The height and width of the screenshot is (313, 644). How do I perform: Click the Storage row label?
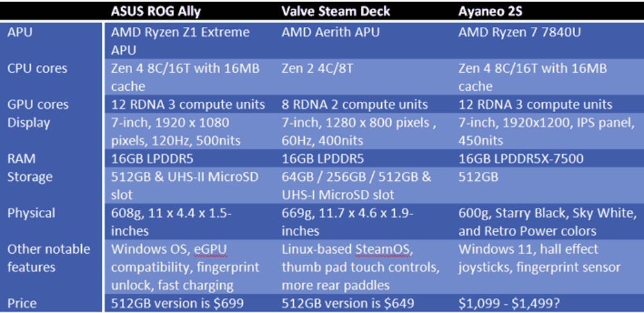point(30,176)
